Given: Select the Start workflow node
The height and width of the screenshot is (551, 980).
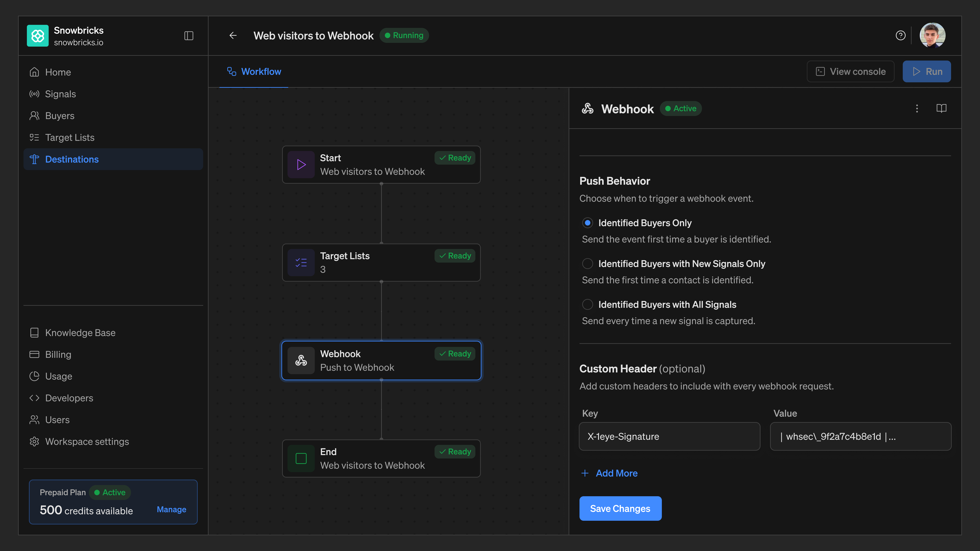Looking at the screenshot, I should [x=381, y=165].
